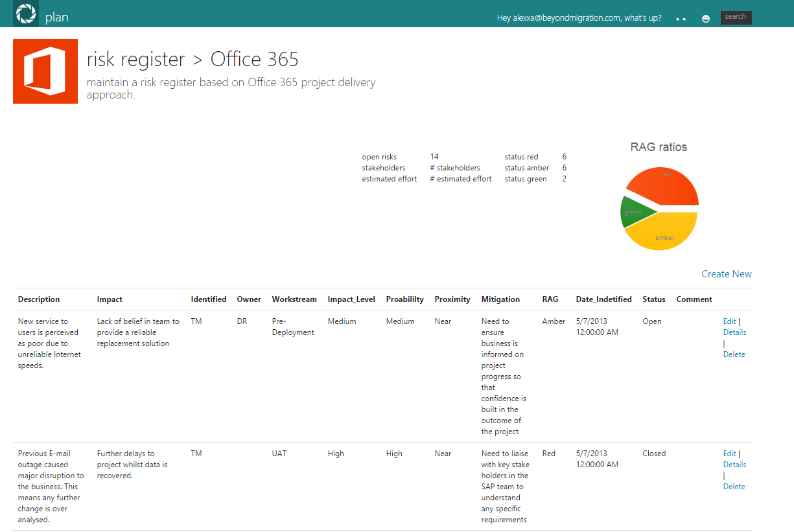Click the Owner column header
Image resolution: width=794 pixels, height=532 pixels.
(249, 299)
